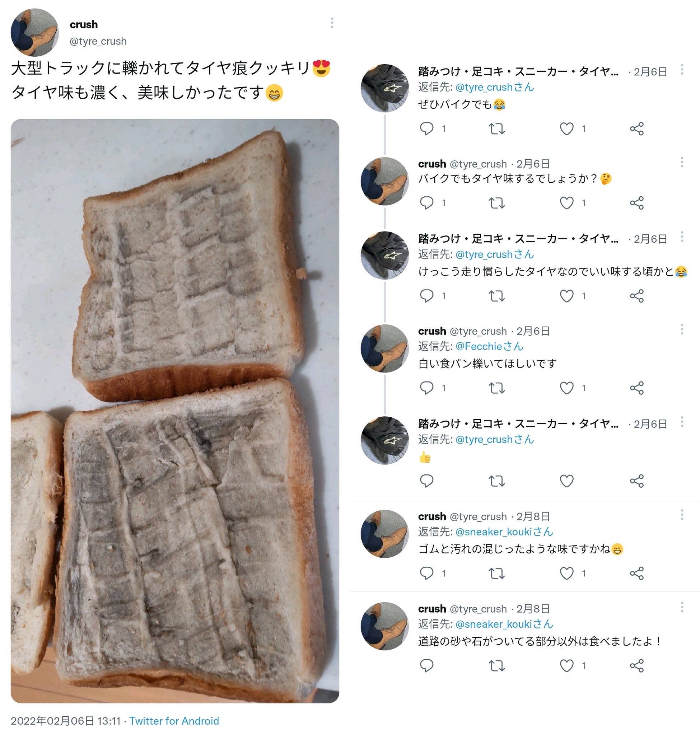Like the ぜひバイクでも reply
The width and height of the screenshot is (700, 735).
[566, 129]
